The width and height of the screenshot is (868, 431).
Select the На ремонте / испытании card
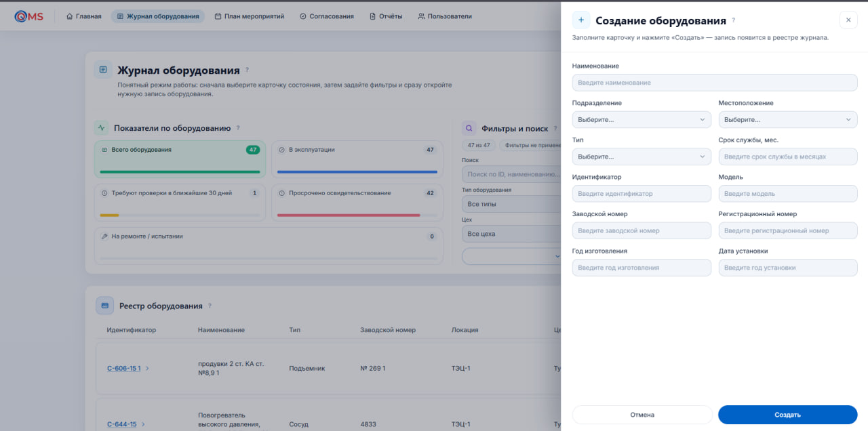pyautogui.click(x=269, y=246)
